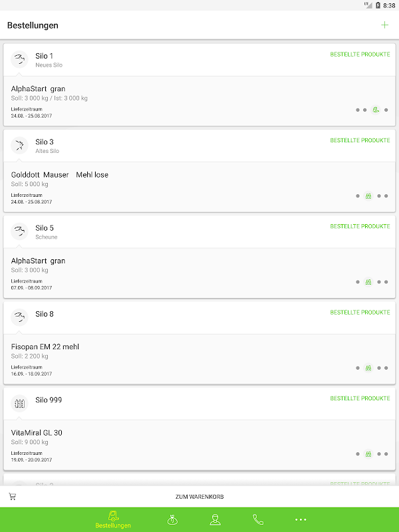Open Bestellte Produkte for Silo 1
399x532 pixels.
coord(360,55)
